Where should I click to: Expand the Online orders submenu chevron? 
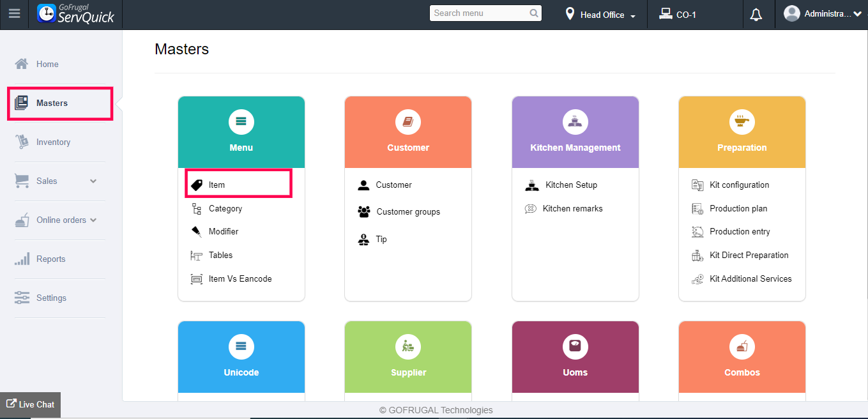click(93, 220)
